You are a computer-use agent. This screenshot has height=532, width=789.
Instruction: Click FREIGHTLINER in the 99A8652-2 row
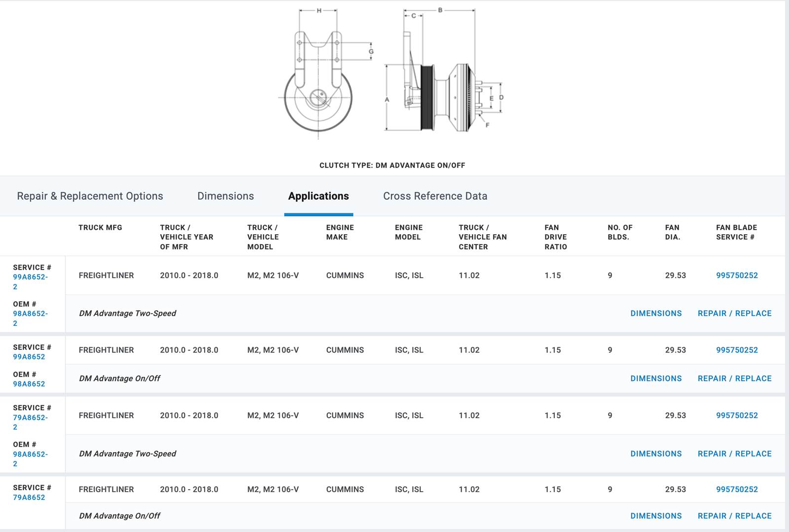coord(106,275)
